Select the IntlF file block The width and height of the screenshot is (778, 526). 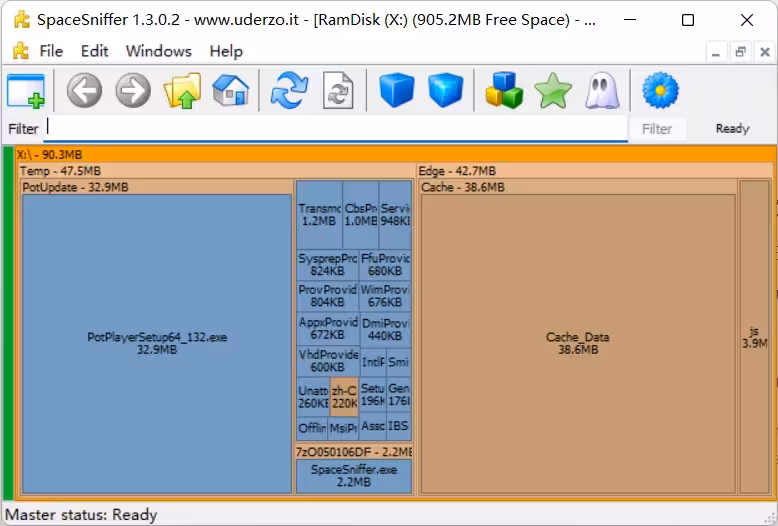[373, 362]
